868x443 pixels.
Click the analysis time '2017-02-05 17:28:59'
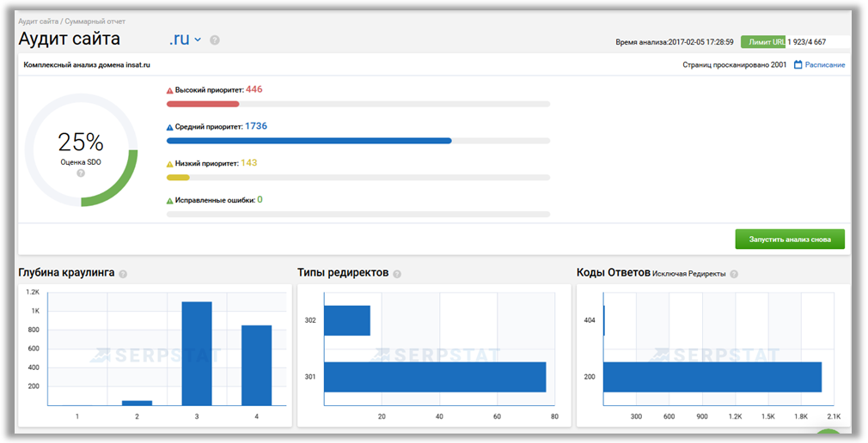(700, 41)
